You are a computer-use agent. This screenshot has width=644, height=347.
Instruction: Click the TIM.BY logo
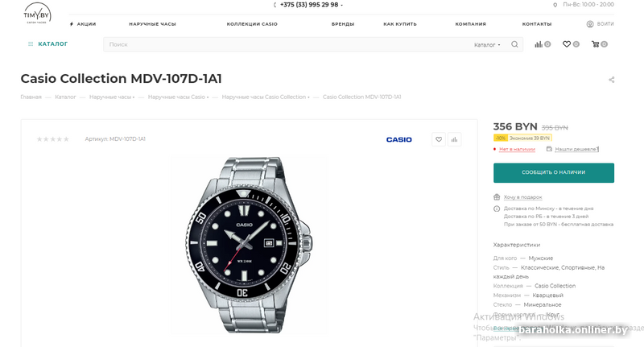coord(37,14)
